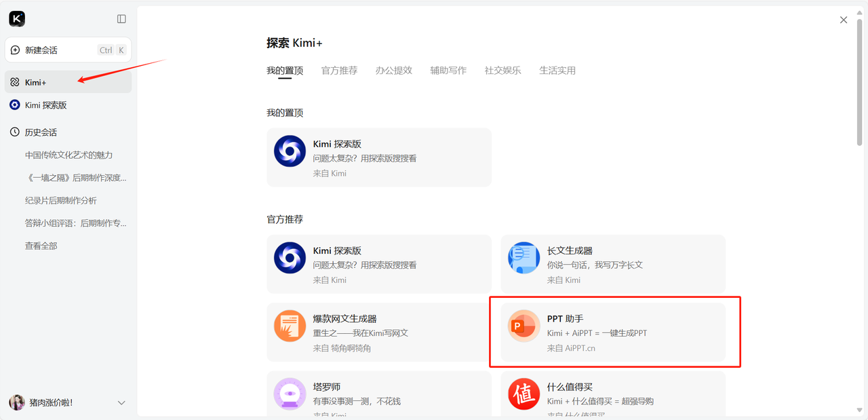The image size is (868, 420).
Task: Start a new chat with 新建会话
Action: [x=68, y=50]
